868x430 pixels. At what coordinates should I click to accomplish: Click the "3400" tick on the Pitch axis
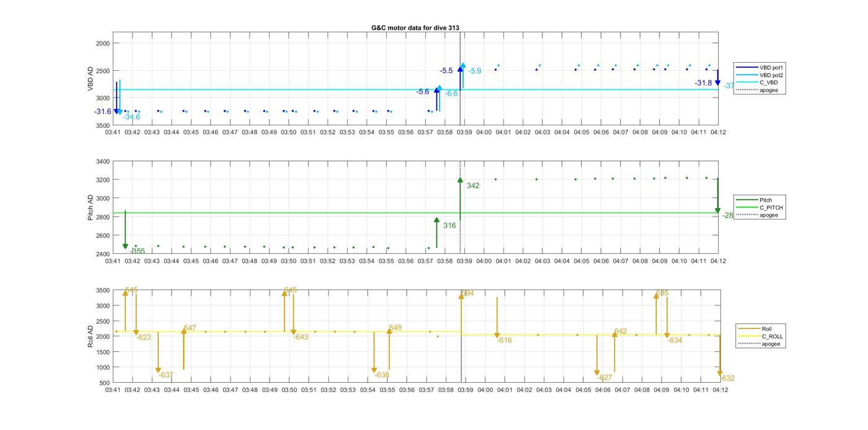(102, 162)
